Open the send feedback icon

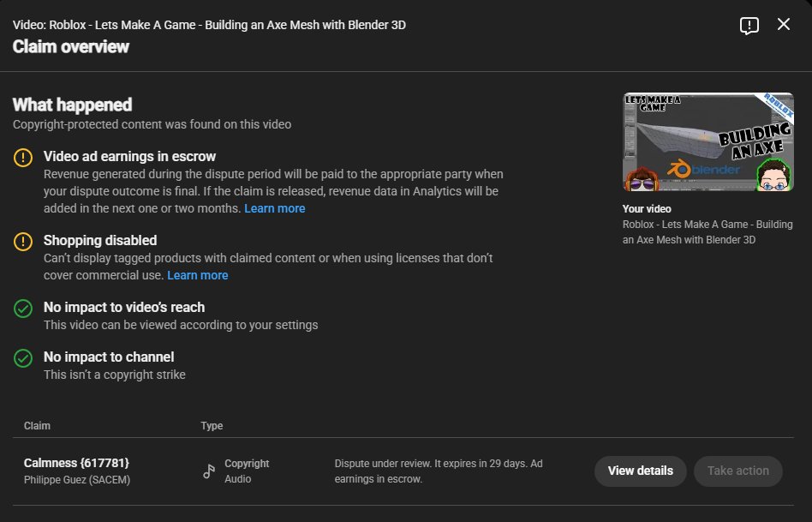coord(749,25)
